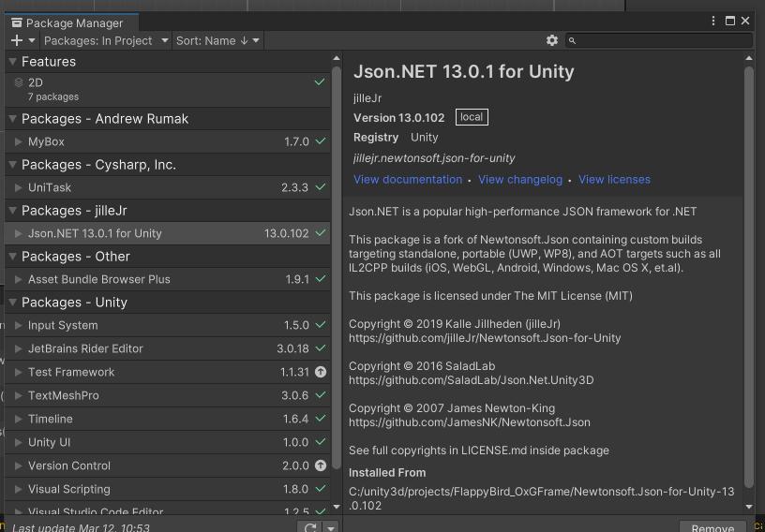Select the 2D feature row
The width and height of the screenshot is (765, 532).
(167, 90)
